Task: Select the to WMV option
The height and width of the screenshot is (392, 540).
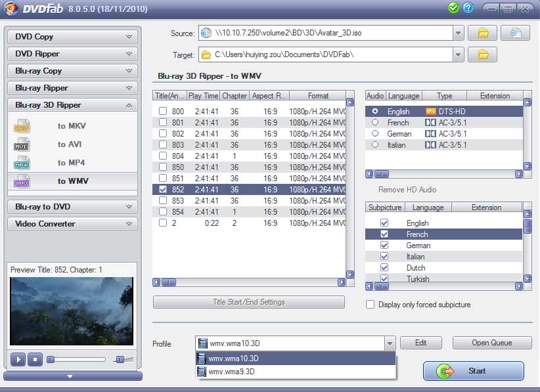Action: [73, 181]
